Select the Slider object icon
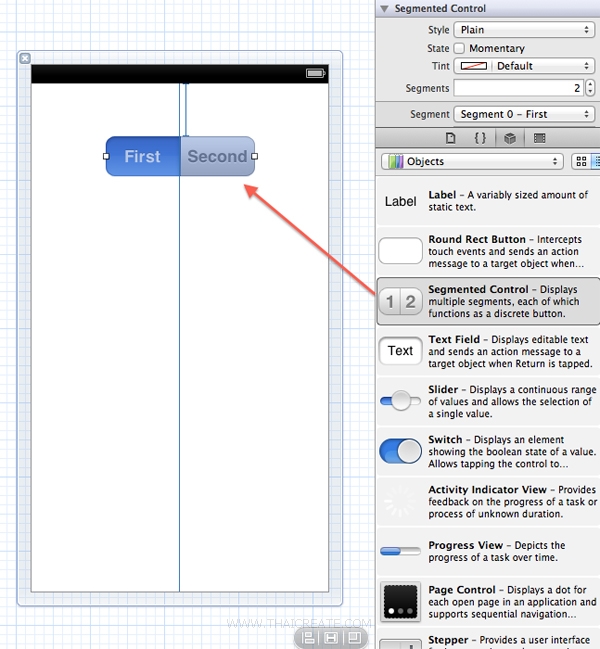600x649 pixels. [x=401, y=401]
